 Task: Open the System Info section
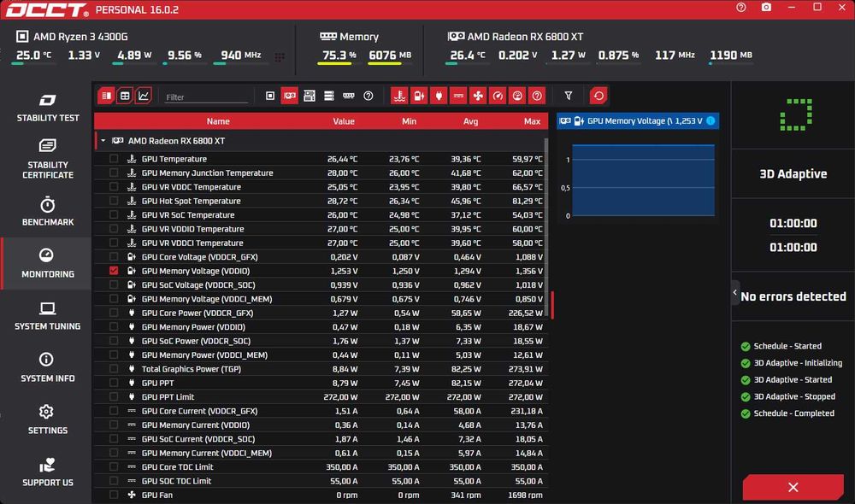[x=47, y=368]
